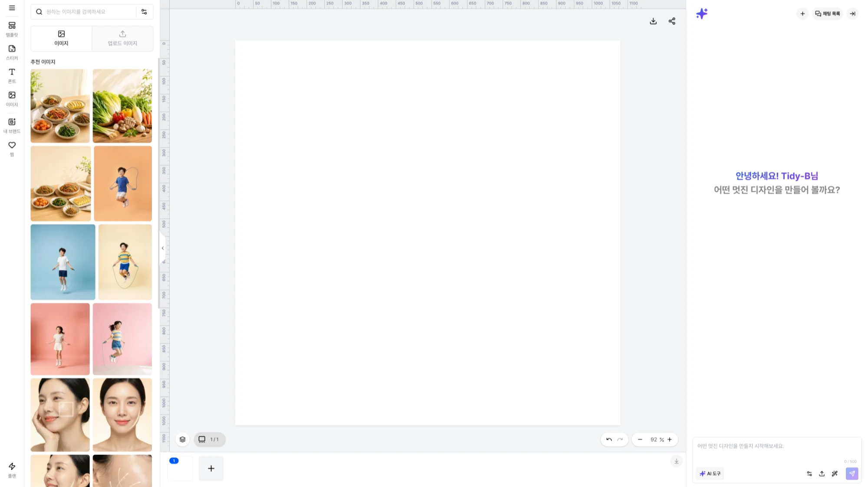The image size is (868, 487).
Task: Open the layers panel
Action: click(182, 439)
